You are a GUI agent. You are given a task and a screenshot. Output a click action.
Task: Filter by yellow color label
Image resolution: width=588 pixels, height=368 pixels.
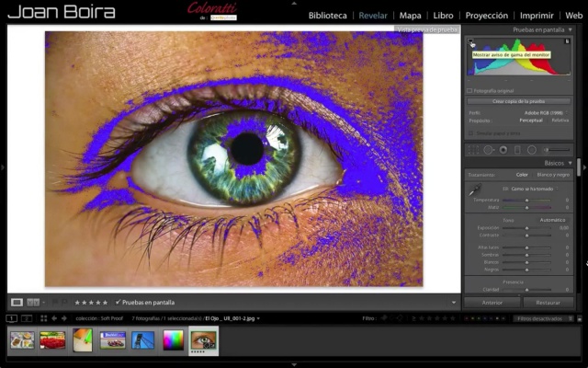point(473,318)
